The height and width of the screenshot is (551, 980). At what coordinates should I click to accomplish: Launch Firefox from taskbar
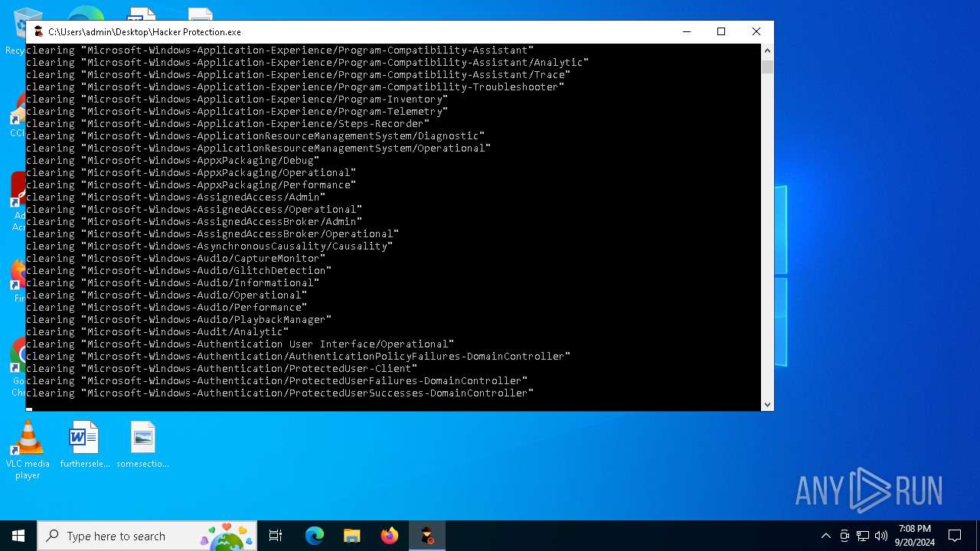pyautogui.click(x=389, y=536)
